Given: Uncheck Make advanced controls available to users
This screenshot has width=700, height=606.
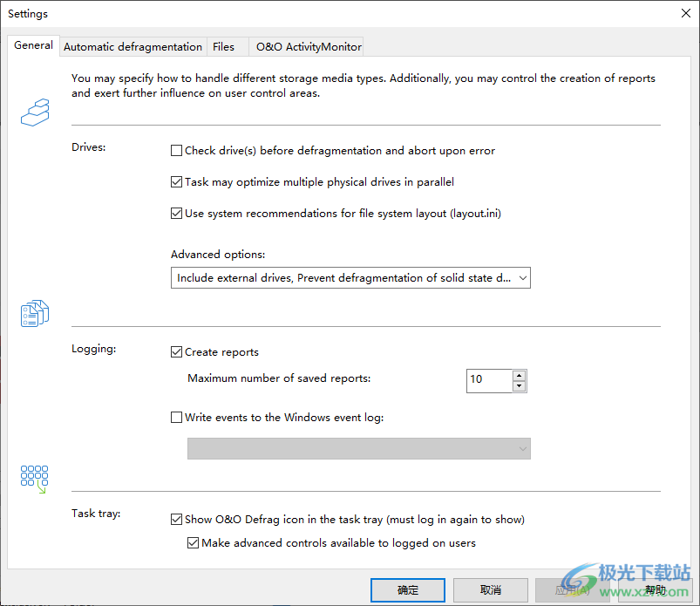Looking at the screenshot, I should (194, 543).
